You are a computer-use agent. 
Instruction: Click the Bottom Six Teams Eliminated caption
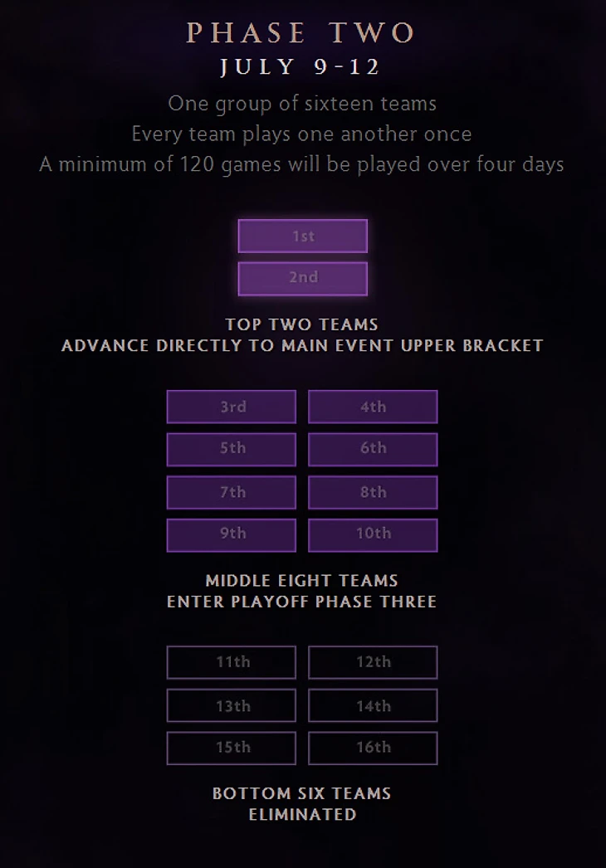(x=302, y=804)
